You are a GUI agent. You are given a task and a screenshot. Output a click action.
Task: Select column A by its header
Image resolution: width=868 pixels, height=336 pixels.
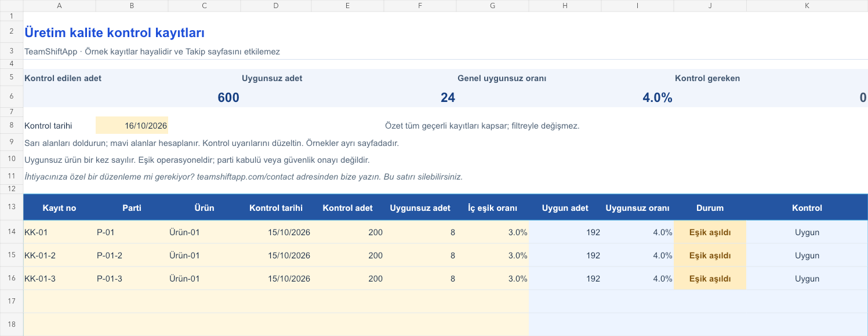pos(59,6)
